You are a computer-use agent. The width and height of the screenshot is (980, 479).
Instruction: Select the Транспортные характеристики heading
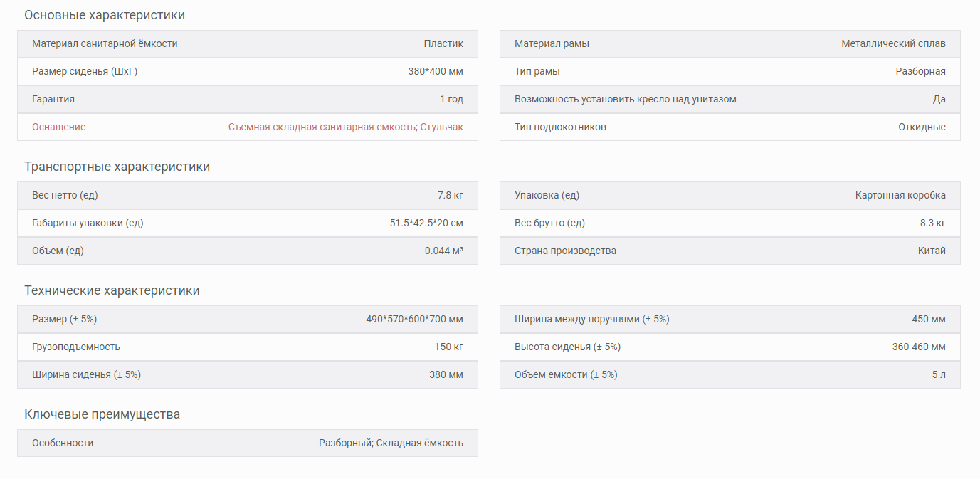tap(117, 167)
